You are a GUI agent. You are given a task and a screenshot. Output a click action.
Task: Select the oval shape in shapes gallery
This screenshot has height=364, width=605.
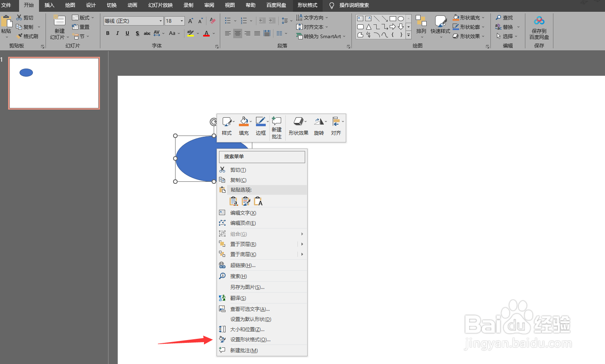point(401,19)
